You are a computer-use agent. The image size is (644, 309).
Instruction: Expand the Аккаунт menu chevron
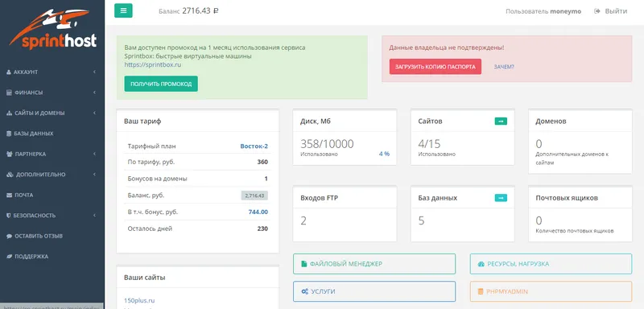(94, 72)
